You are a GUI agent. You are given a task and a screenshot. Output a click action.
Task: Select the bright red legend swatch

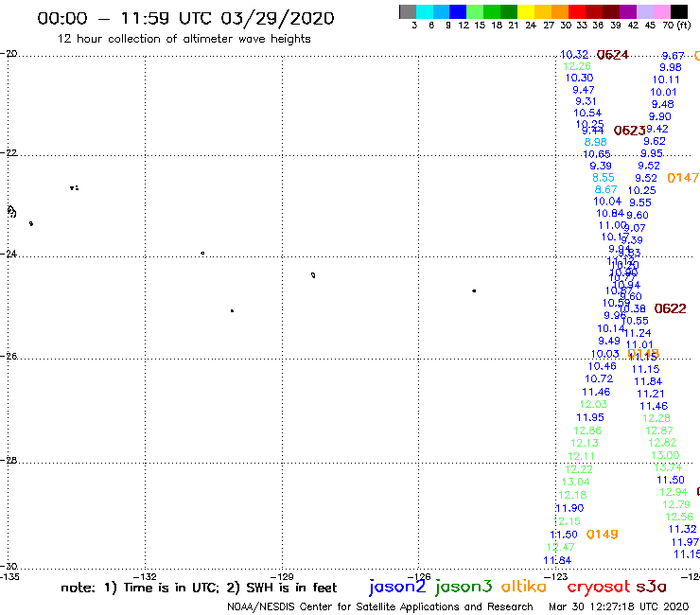click(577, 12)
